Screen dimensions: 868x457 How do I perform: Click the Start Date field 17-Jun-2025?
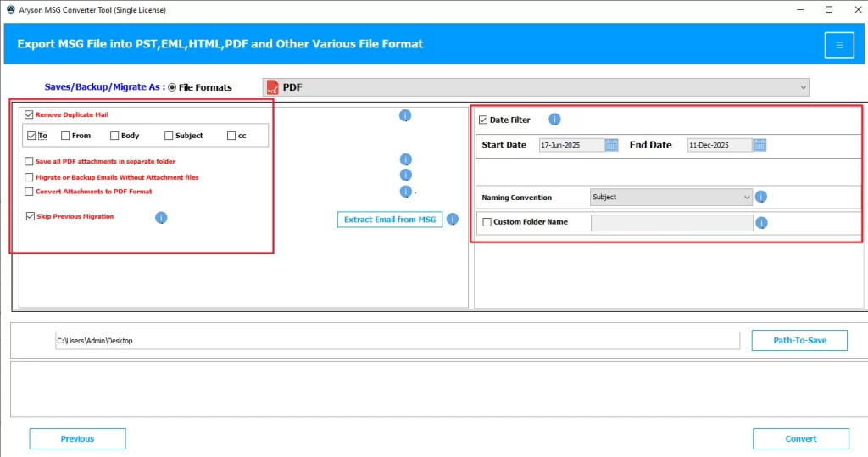(571, 145)
